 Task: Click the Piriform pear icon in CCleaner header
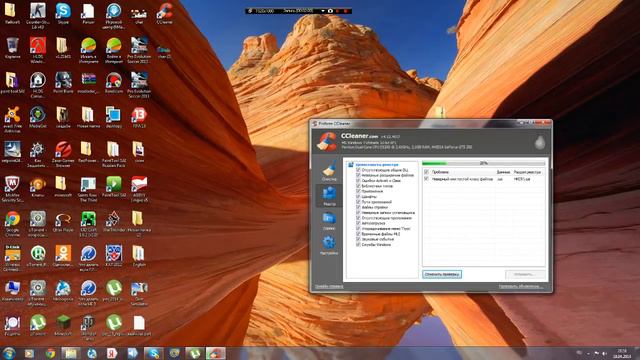click(540, 142)
